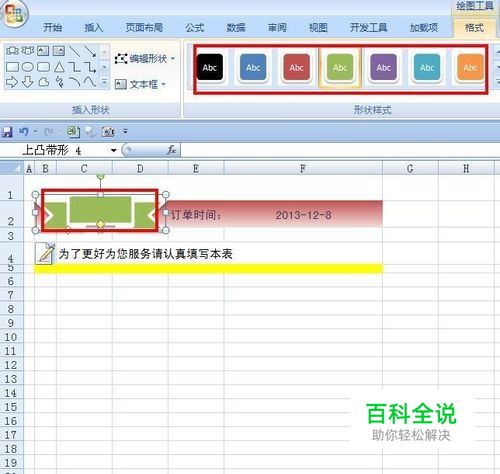
Task: Customize quick access toolbar dropdown
Action: pos(125,132)
